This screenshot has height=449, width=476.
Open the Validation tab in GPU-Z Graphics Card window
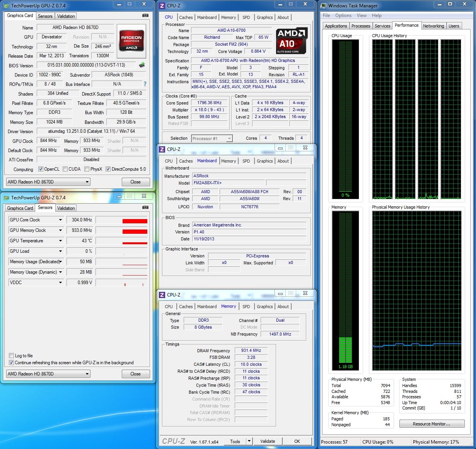[66, 16]
